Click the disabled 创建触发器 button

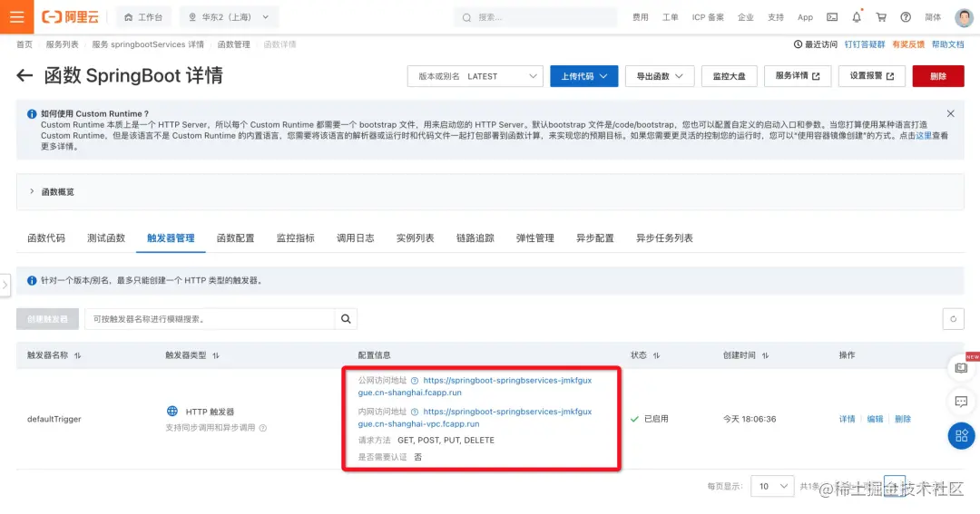tap(47, 319)
